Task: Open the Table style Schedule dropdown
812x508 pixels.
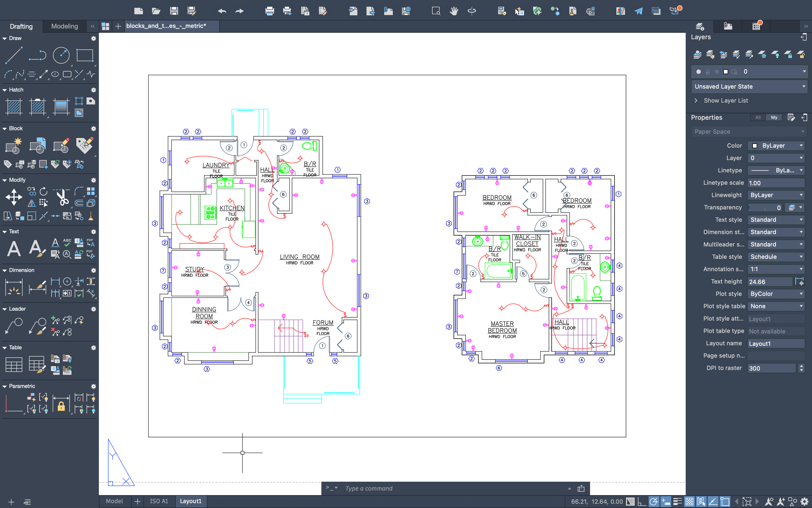Action: point(776,257)
